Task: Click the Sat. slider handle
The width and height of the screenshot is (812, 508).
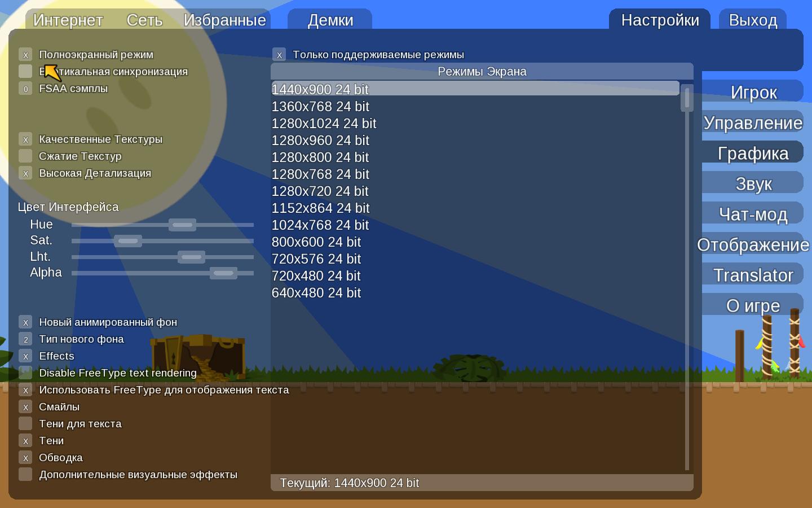Action: [128, 241]
